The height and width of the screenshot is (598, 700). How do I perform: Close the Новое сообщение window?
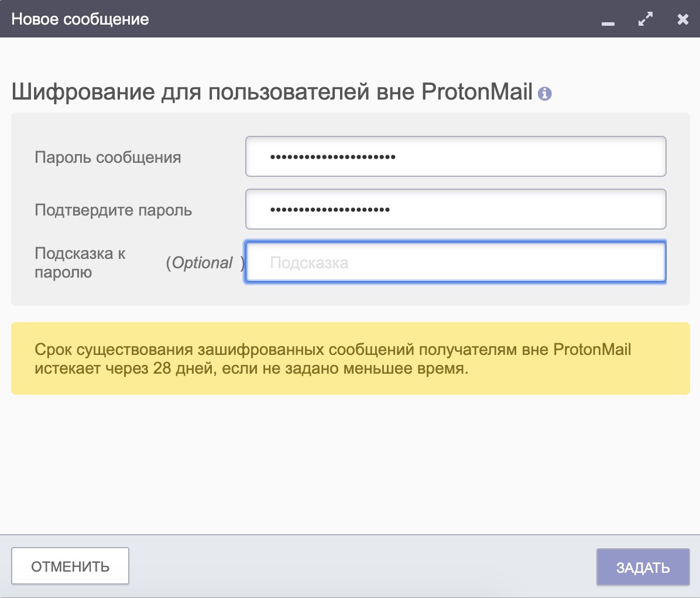(x=682, y=19)
